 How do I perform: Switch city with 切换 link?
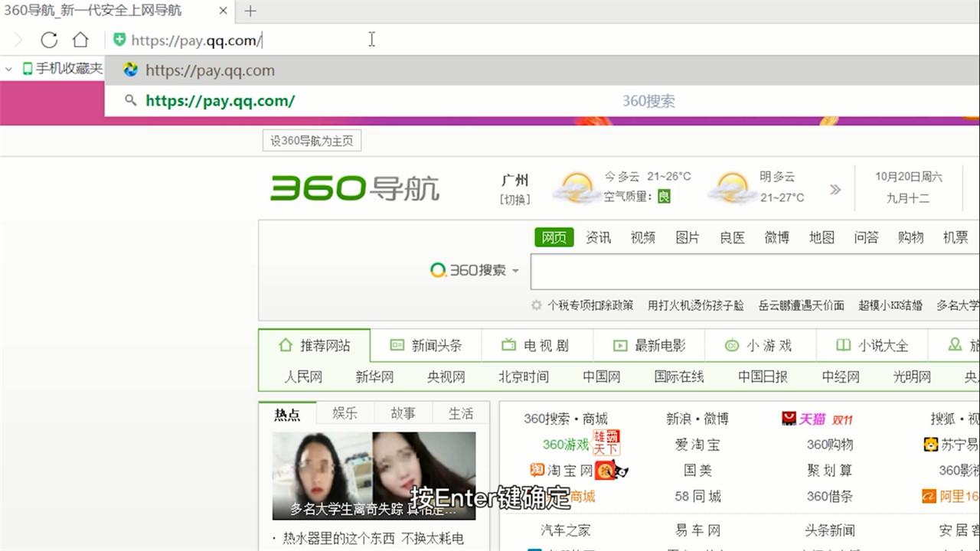point(514,199)
